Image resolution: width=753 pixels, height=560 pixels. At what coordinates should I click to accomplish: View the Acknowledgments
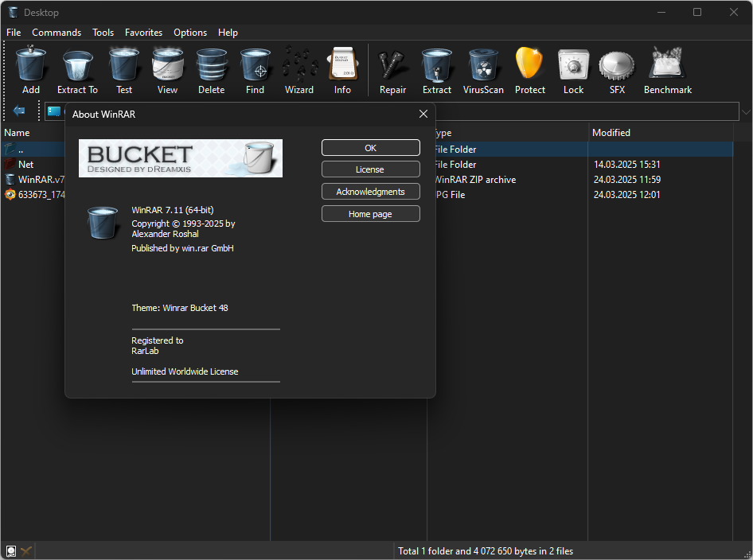click(x=371, y=192)
